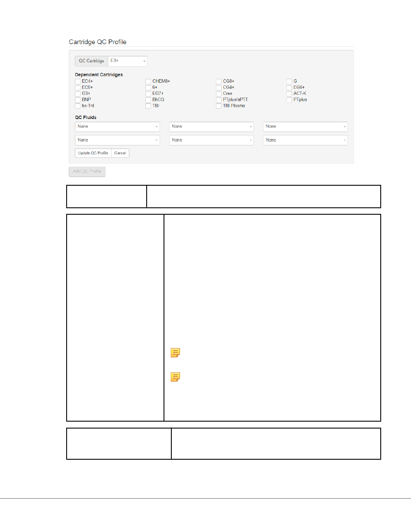Select the TBI Plasma checkbox
Viewport: 411px width, 532px height.
(x=219, y=106)
